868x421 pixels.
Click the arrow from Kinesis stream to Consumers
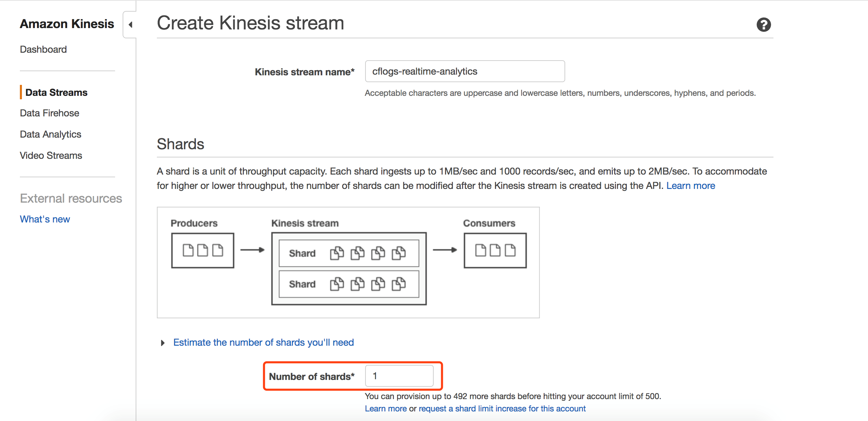coord(445,250)
